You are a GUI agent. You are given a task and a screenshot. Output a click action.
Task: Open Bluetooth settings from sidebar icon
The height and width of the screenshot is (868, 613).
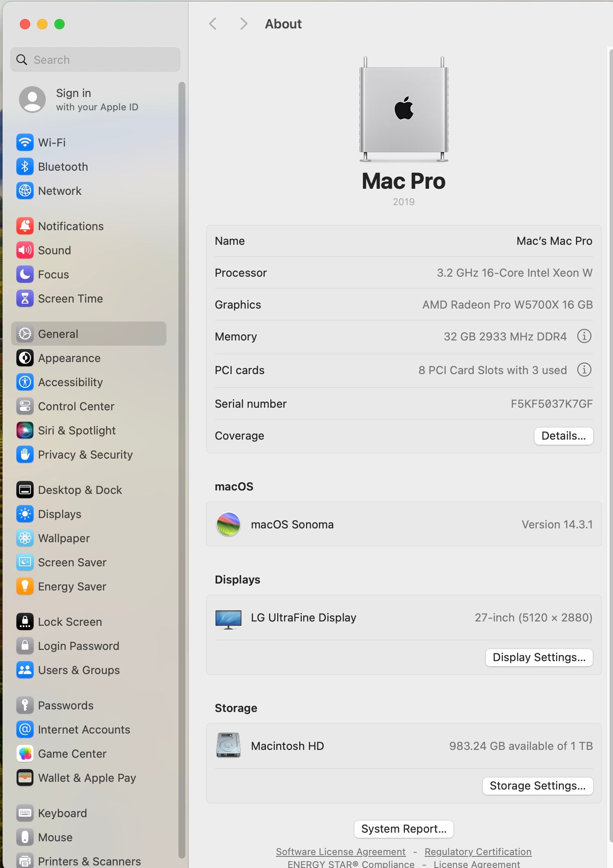tap(25, 166)
